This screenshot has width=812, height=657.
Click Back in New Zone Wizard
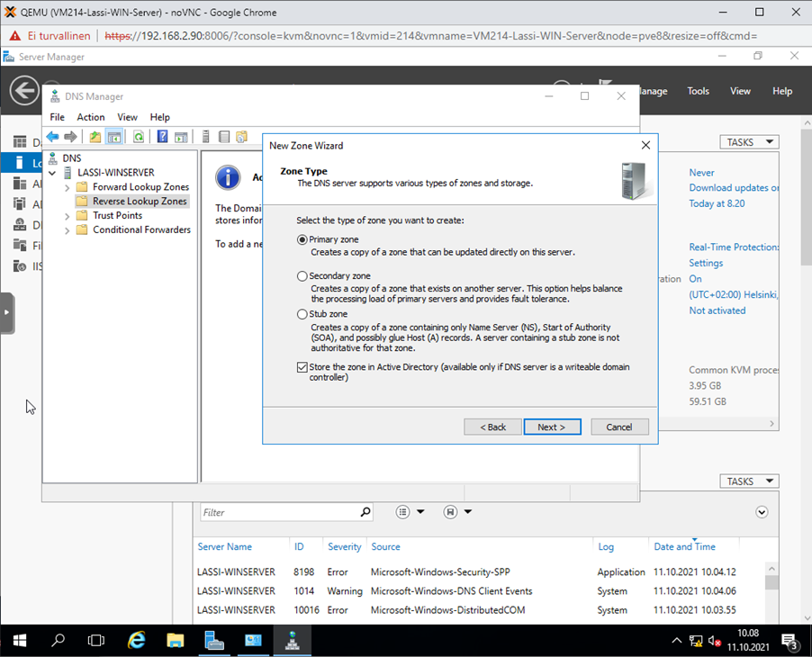492,427
